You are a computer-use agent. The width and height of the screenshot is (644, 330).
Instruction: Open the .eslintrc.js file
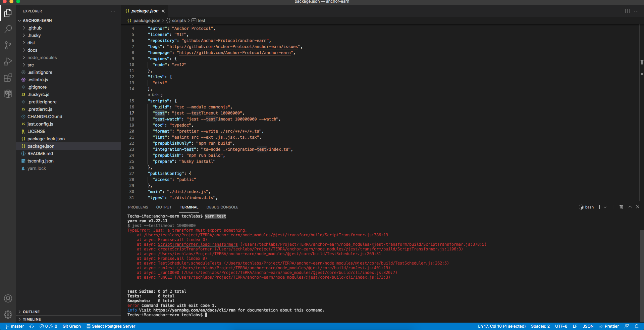(68, 80)
